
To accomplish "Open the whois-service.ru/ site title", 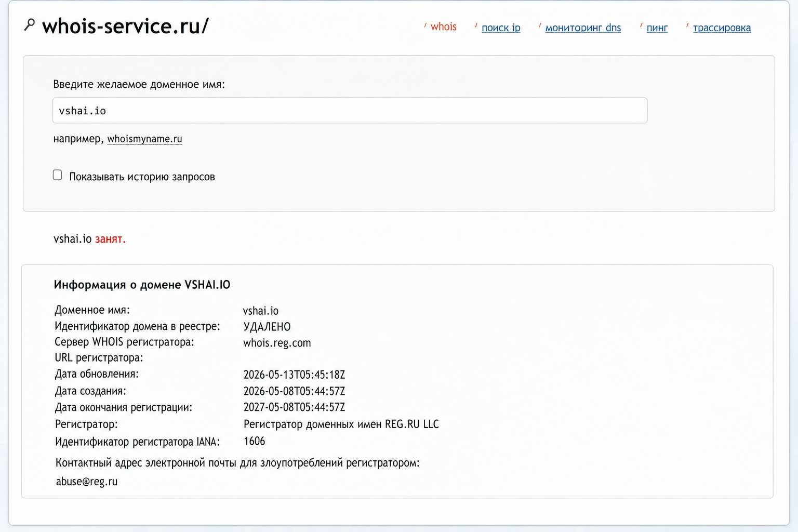I will [125, 26].
